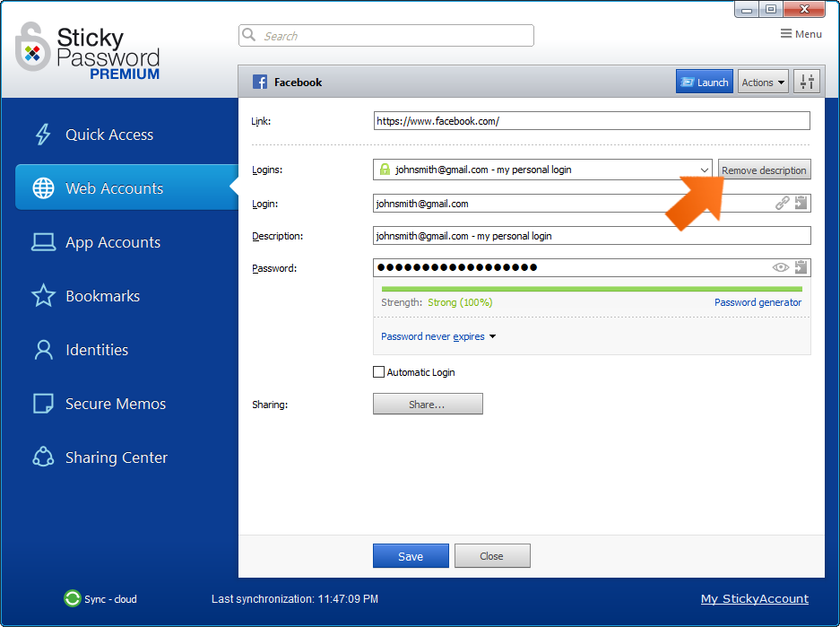Screen dimensions: 840x627
Task: Open the Actions dropdown
Action: (x=763, y=82)
